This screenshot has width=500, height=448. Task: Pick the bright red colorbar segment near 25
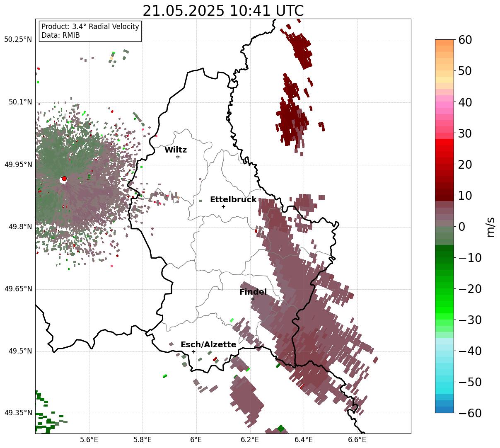tap(444, 145)
